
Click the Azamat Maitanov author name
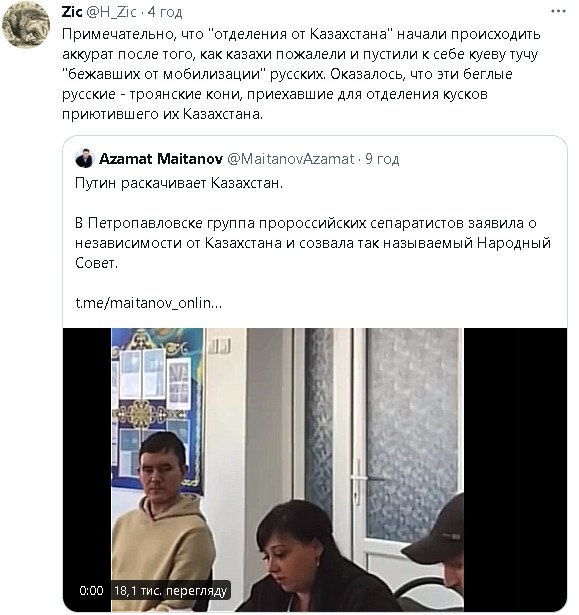161,159
